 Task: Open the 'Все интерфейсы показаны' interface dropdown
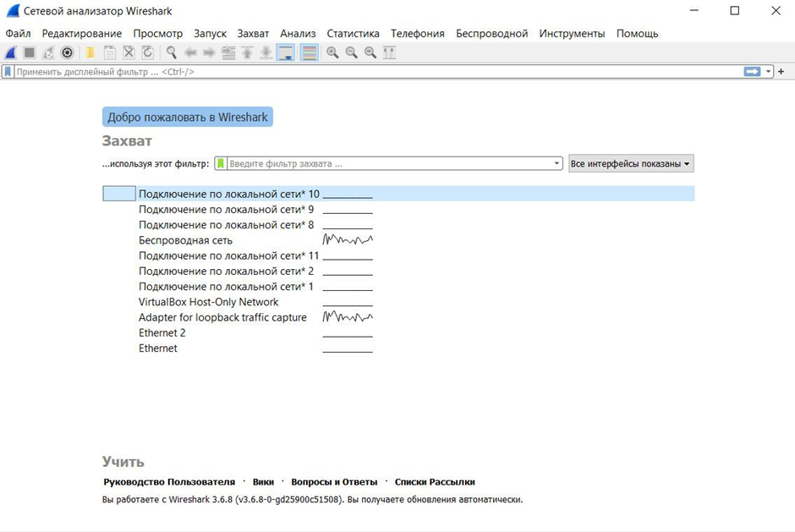[630, 162]
